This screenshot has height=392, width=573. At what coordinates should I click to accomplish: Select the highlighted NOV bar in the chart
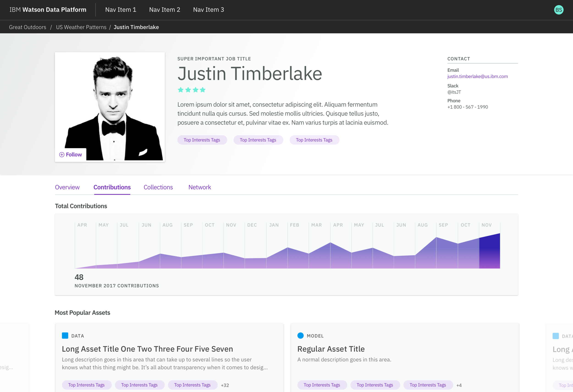coord(489,251)
